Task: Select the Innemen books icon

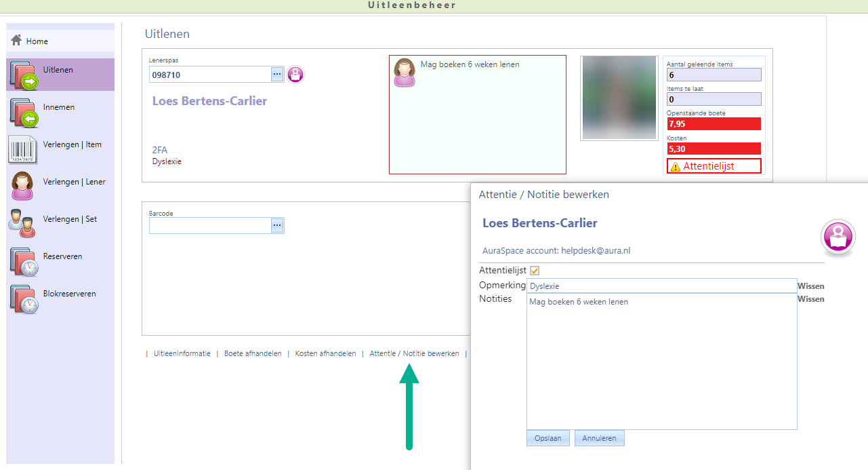Action: click(24, 112)
